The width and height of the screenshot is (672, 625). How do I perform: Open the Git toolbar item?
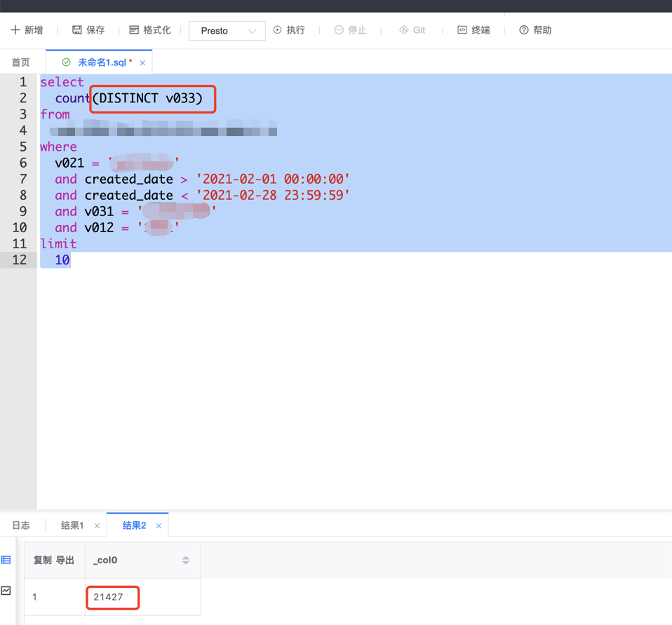point(412,30)
